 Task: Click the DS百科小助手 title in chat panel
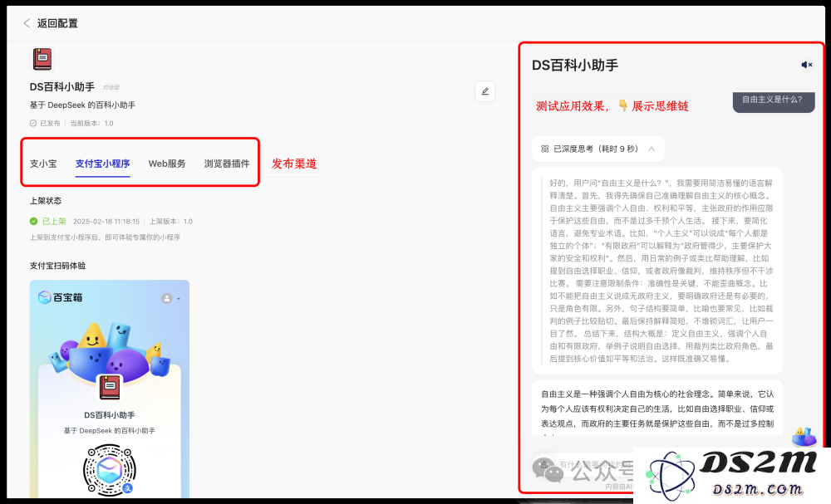coord(575,65)
